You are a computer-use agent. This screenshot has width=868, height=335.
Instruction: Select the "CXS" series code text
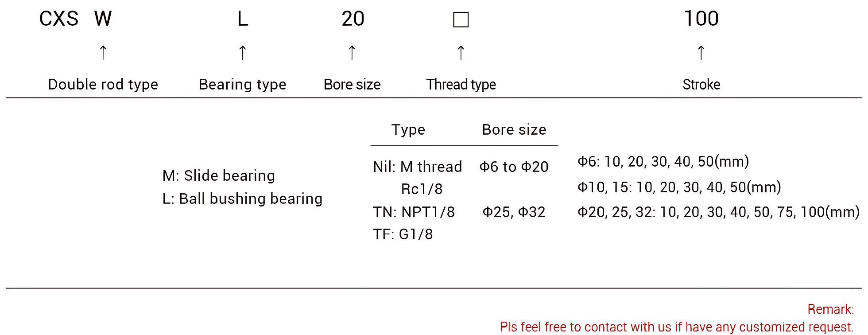point(59,19)
